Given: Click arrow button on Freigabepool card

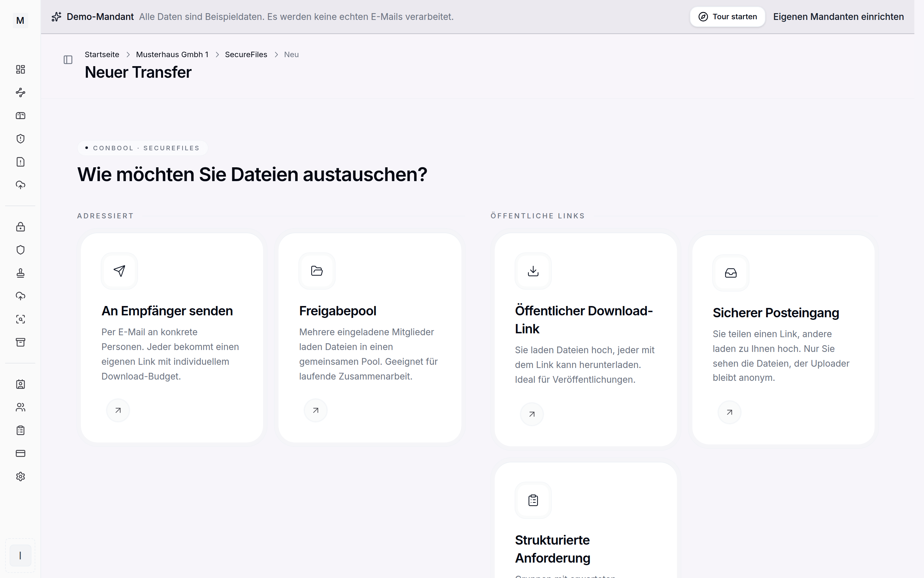Looking at the screenshot, I should click(x=316, y=411).
